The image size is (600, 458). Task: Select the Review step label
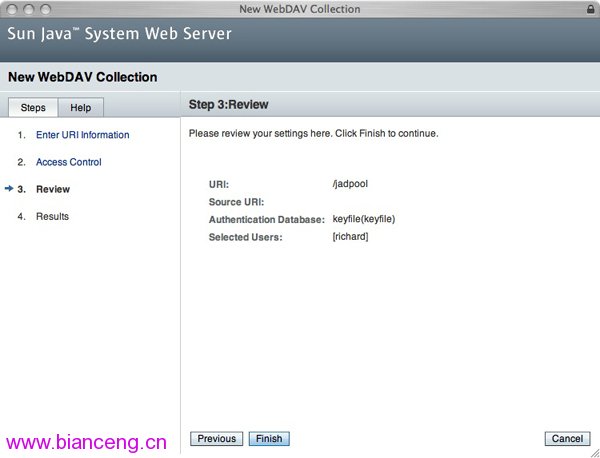click(x=53, y=189)
